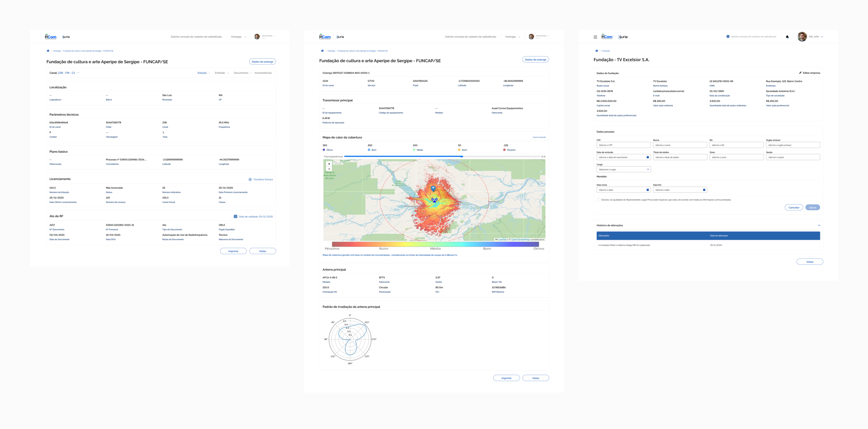Viewport: 868px width, 429px height.
Task: Collapse the Histórico de alterações section
Action: click(819, 225)
